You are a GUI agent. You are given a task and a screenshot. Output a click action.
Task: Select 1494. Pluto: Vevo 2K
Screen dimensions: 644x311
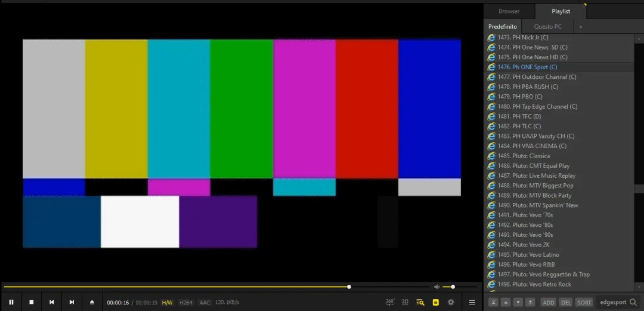[559, 245]
